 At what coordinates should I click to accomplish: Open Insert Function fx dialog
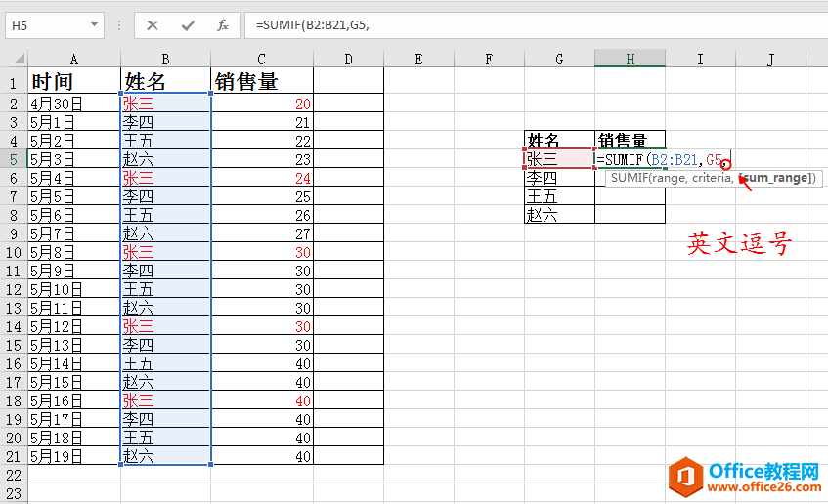pos(222,25)
